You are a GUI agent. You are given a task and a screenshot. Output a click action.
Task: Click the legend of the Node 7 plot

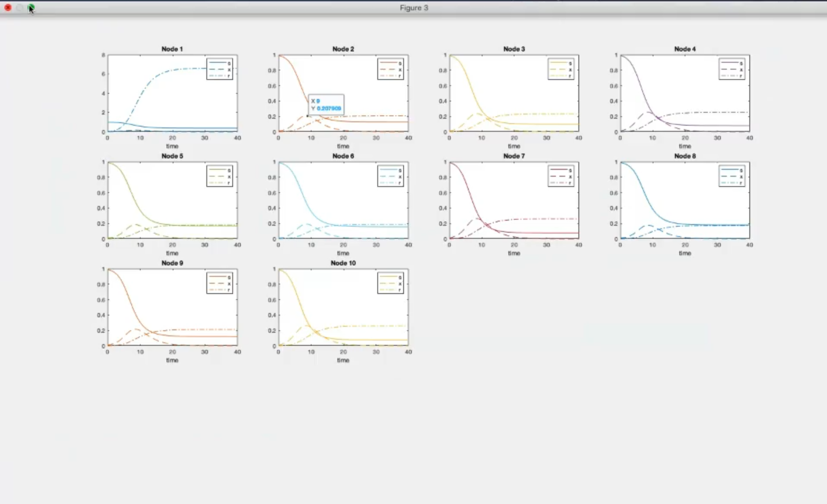561,176
